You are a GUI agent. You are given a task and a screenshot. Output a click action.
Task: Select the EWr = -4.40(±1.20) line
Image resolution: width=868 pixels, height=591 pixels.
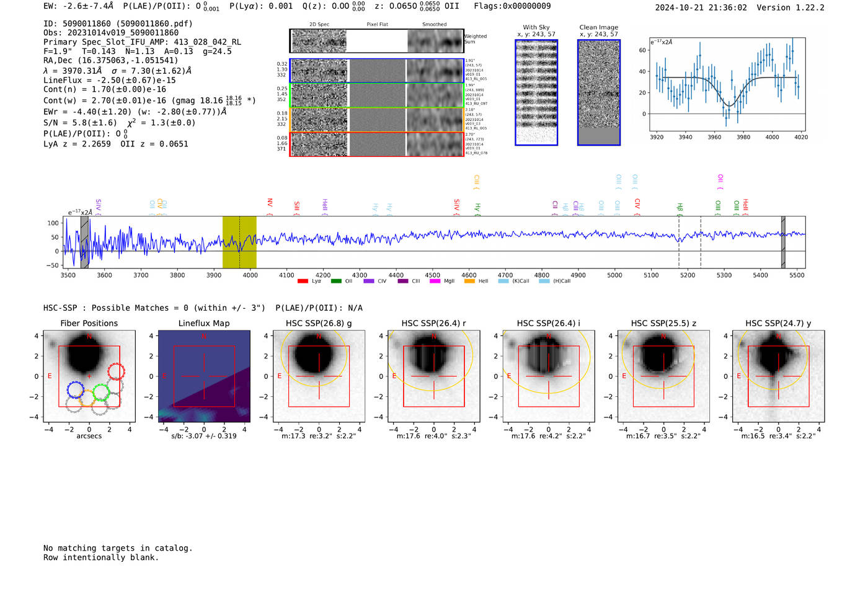point(135,112)
